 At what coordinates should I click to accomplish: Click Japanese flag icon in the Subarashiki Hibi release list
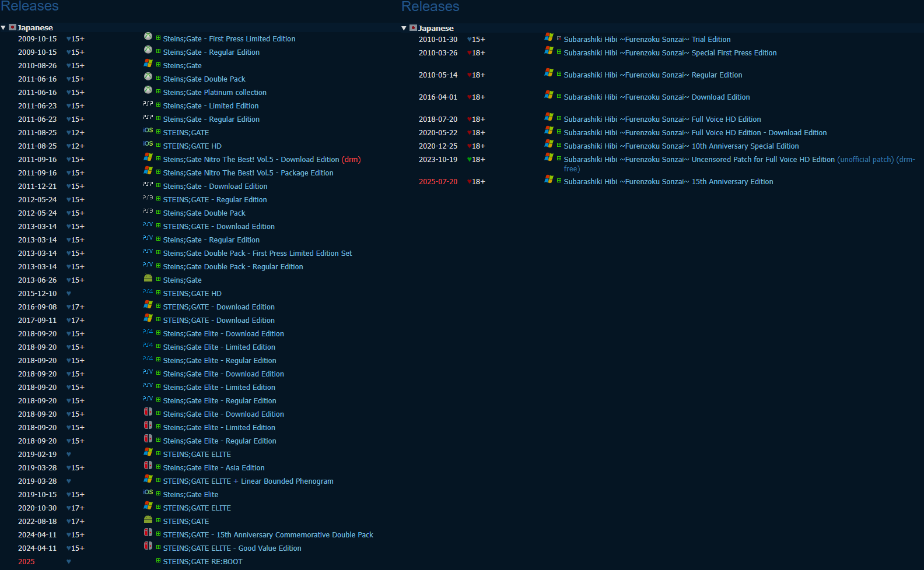(413, 28)
